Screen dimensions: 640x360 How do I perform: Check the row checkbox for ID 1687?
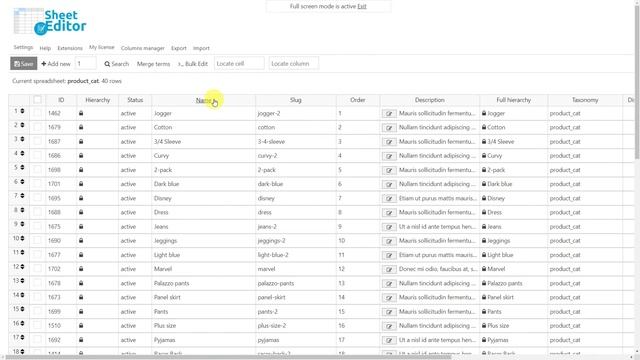37,141
